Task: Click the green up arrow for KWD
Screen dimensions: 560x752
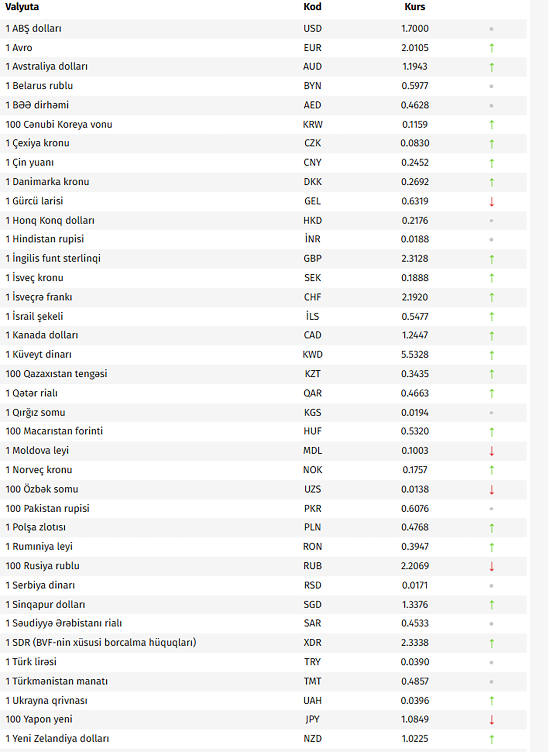Action: pos(491,355)
